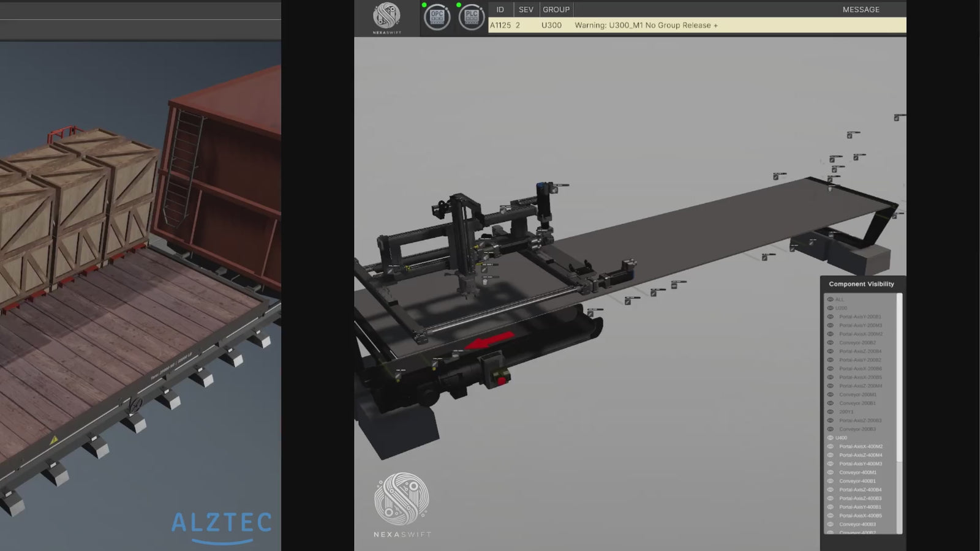
Task: Toggle visibility eye for the U200 group
Action: coord(831,308)
